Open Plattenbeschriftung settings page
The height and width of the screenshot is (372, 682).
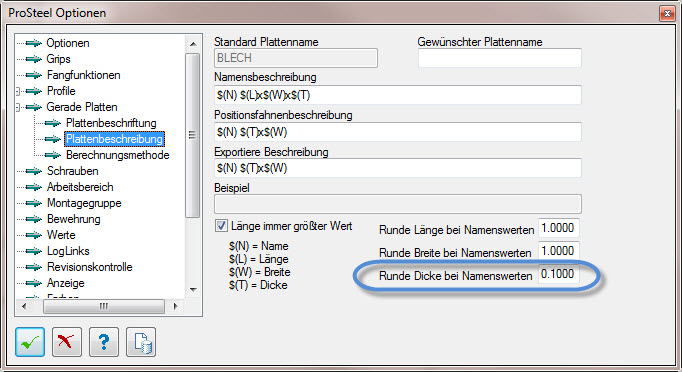pyautogui.click(x=111, y=123)
